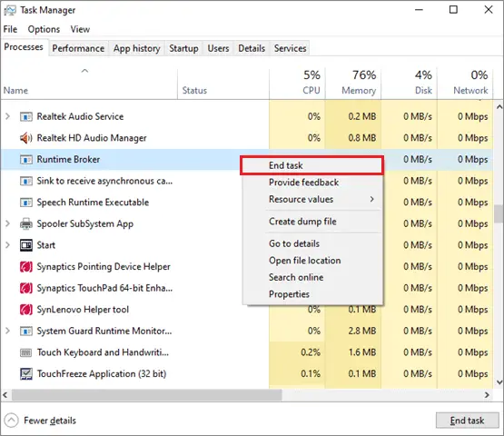Open the Options menu

click(44, 29)
